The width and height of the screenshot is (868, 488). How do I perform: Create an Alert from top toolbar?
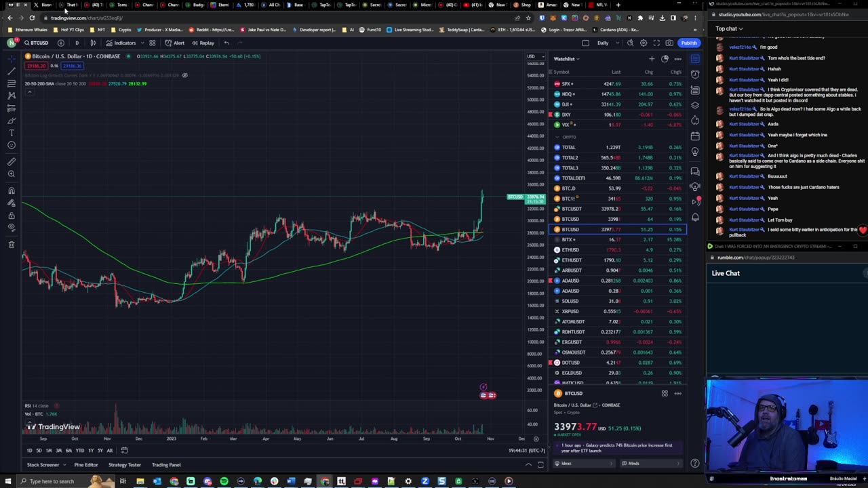click(175, 43)
